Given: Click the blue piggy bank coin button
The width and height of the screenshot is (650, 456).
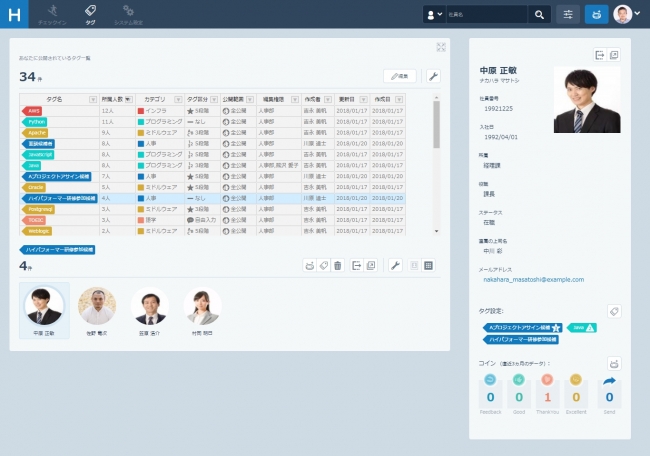Looking at the screenshot, I should click(595, 14).
